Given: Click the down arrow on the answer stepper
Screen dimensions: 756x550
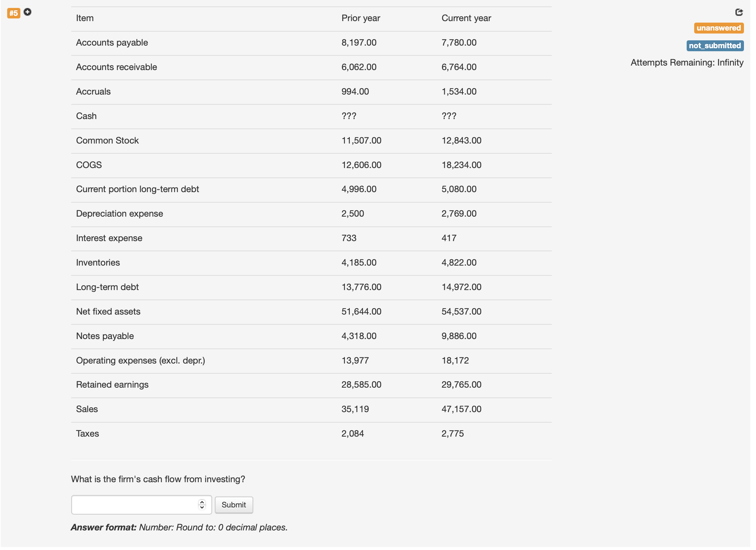Looking at the screenshot, I should tap(202, 507).
